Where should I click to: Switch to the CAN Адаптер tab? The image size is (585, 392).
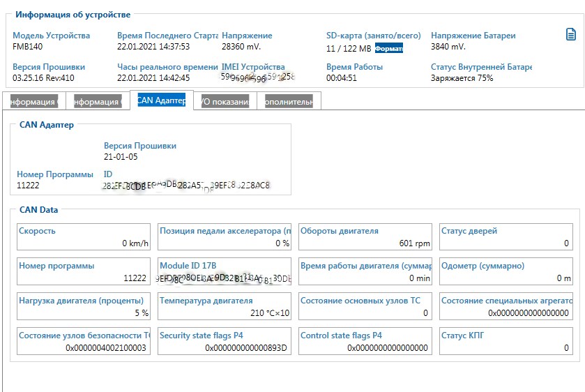tap(162, 101)
